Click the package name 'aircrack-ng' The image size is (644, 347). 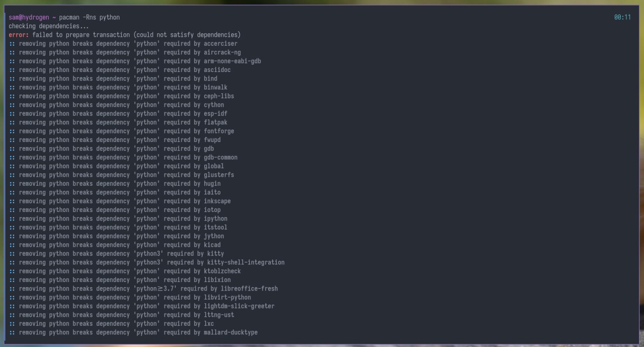[222, 52]
